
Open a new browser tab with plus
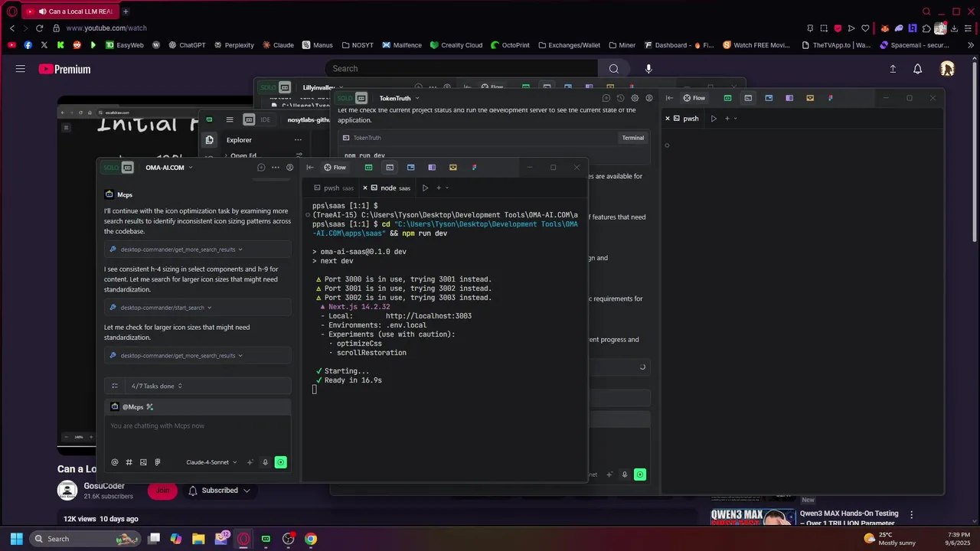pyautogui.click(x=126, y=11)
